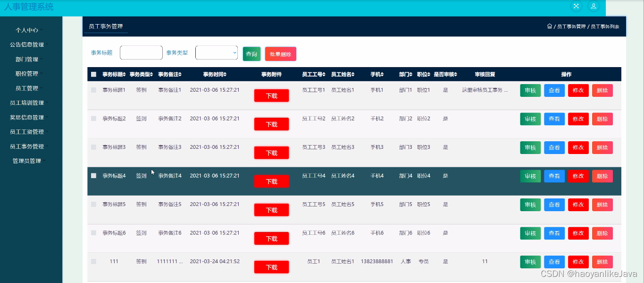This screenshot has height=283, width=644.
Task: Click 审核 for 事务标题6 row
Action: [x=530, y=233]
